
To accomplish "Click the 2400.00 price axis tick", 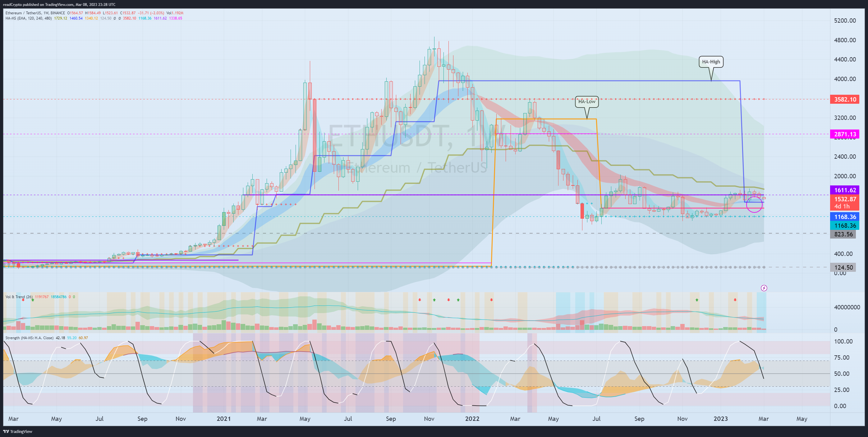I will click(845, 157).
